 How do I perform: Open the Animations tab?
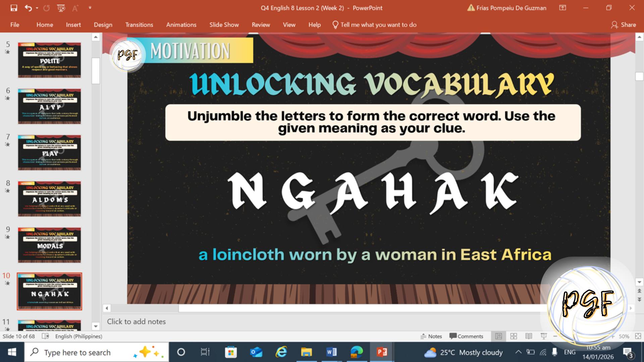point(181,25)
